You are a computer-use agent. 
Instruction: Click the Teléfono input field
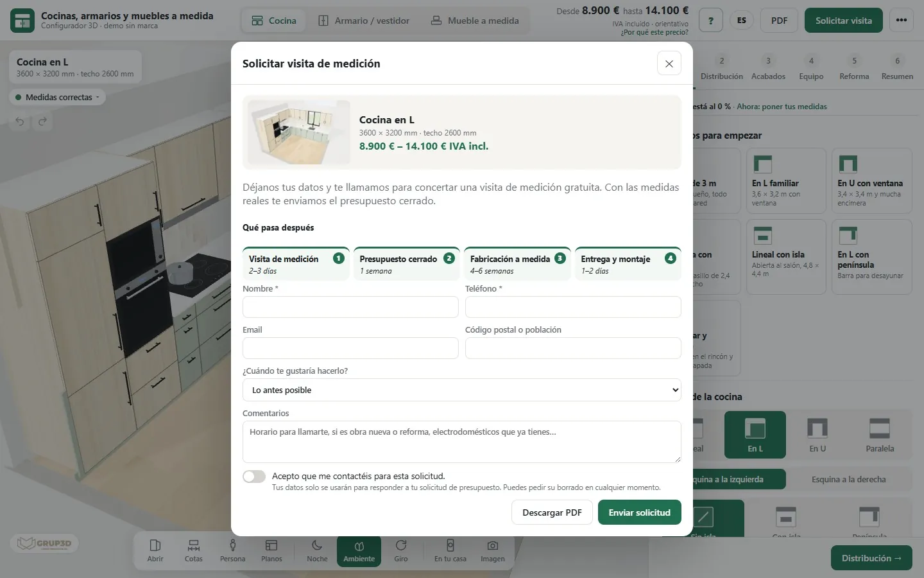(x=573, y=307)
